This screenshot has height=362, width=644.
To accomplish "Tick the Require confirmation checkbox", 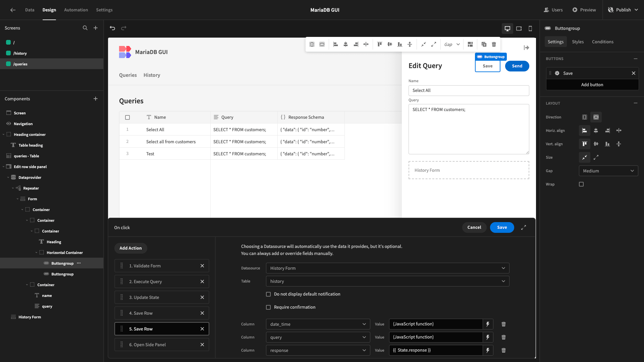I will (x=268, y=307).
